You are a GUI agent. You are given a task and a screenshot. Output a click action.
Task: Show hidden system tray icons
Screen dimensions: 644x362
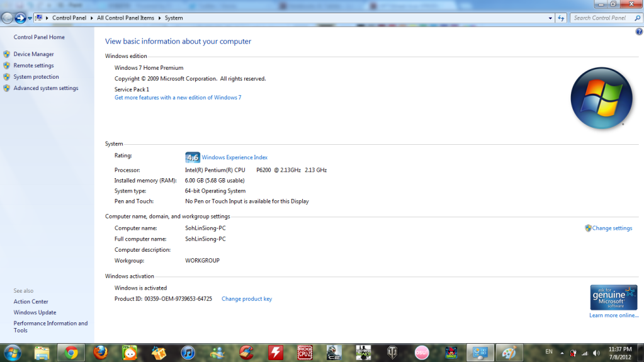click(562, 353)
